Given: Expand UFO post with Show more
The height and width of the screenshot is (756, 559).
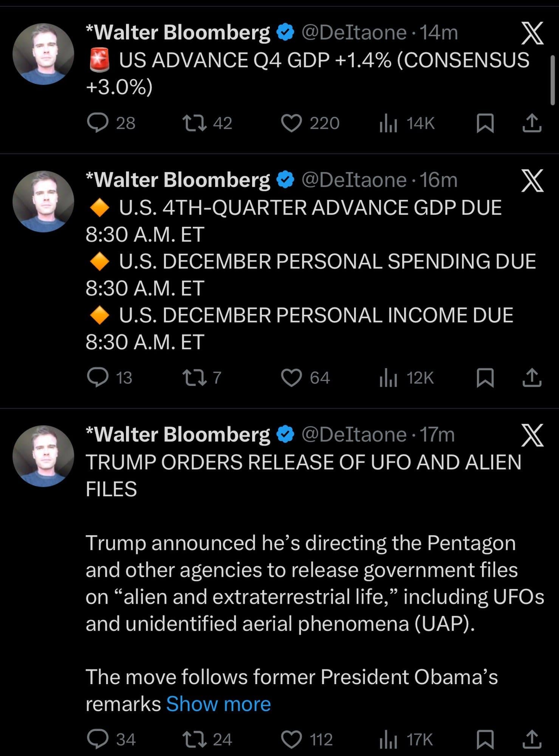Looking at the screenshot, I should (x=218, y=704).
